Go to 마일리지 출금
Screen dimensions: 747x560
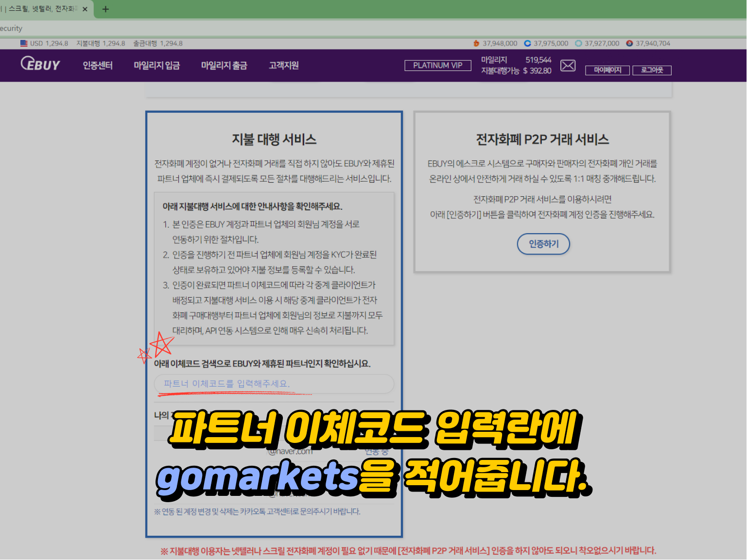coord(224,66)
